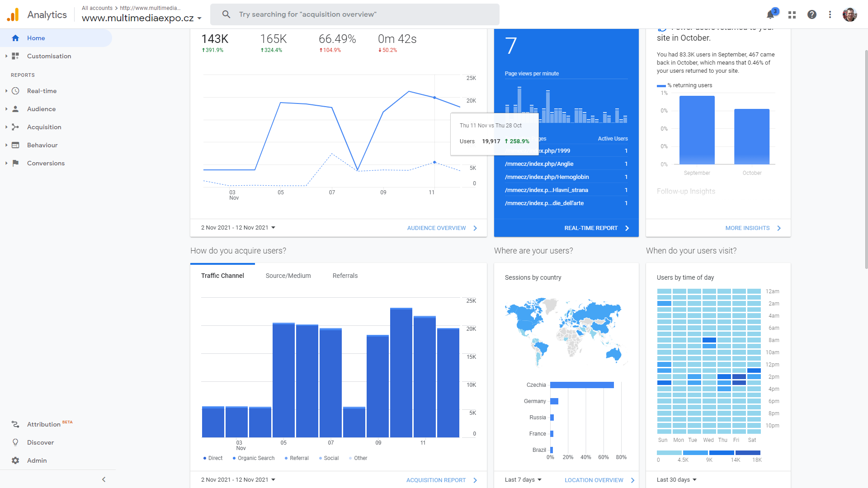868x488 pixels.
Task: Open the Last 30 days dropdown
Action: (676, 480)
